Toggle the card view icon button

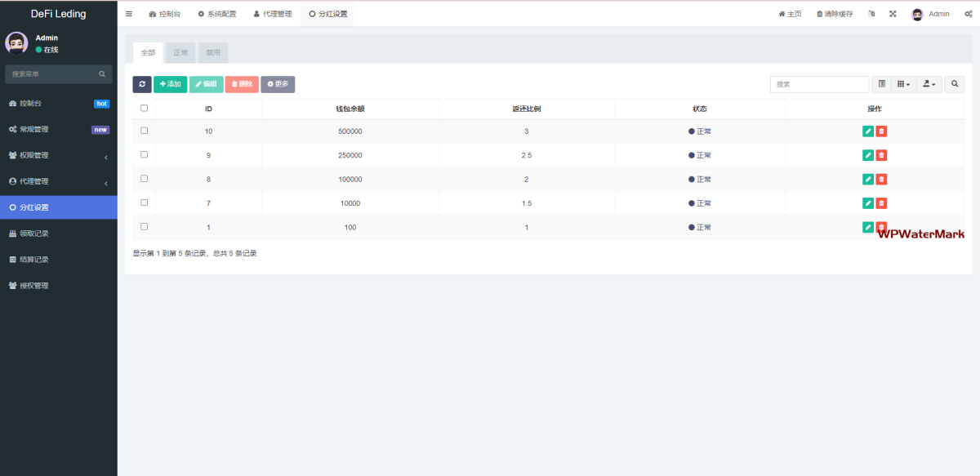882,84
